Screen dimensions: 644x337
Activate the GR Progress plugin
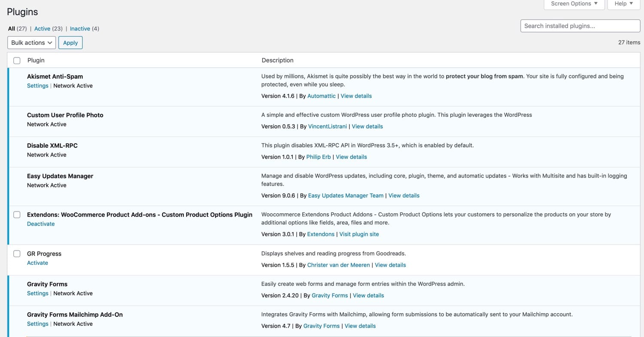tap(37, 263)
